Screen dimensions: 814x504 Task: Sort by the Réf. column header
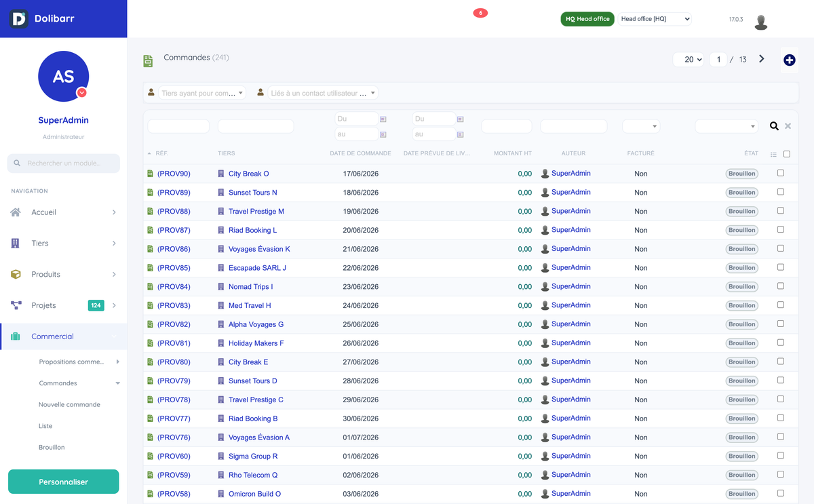click(161, 153)
